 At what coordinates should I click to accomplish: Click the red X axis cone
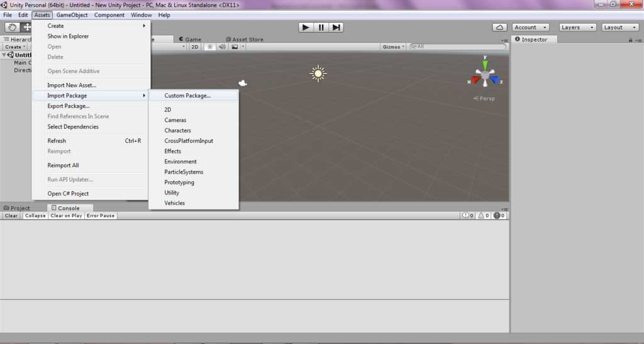click(x=475, y=80)
